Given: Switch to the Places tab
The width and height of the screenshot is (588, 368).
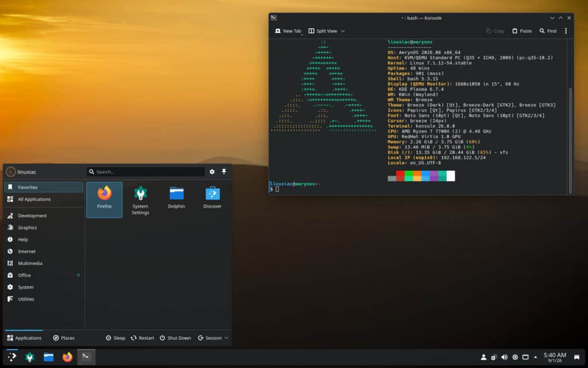Looking at the screenshot, I should click(64, 338).
